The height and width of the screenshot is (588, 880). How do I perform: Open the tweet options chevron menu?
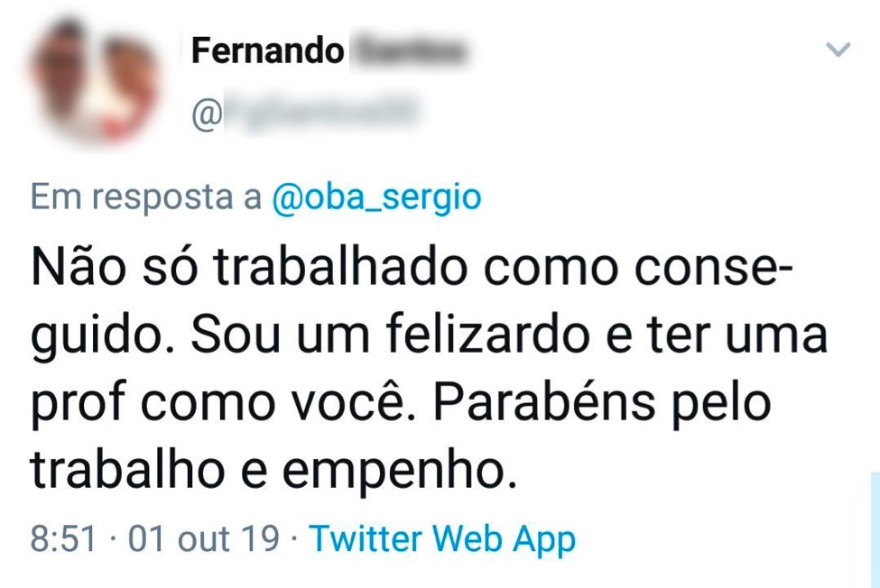point(838,50)
